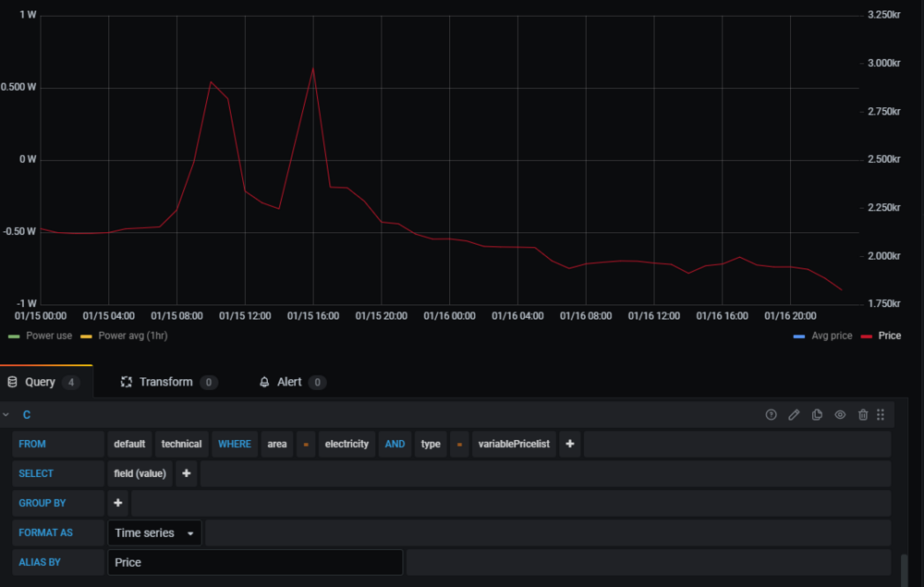Image resolution: width=924 pixels, height=587 pixels.
Task: Toggle visibility of query C with eye icon
Action: point(840,415)
